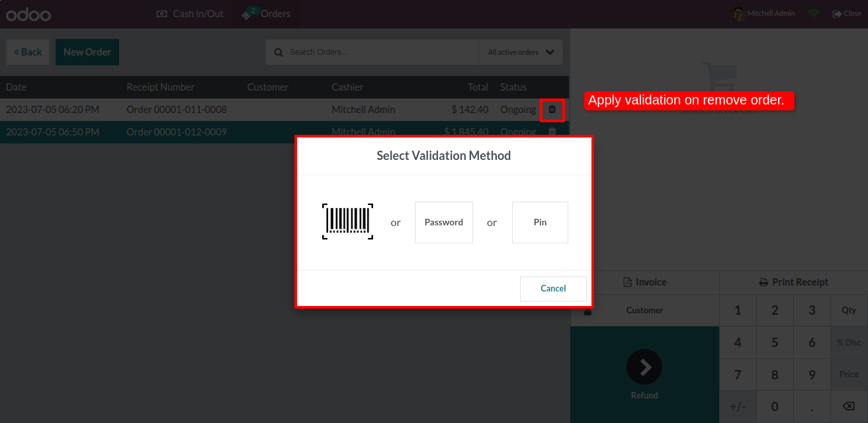Choose Password validation method
Screen dimensions: 868x423
tap(444, 223)
